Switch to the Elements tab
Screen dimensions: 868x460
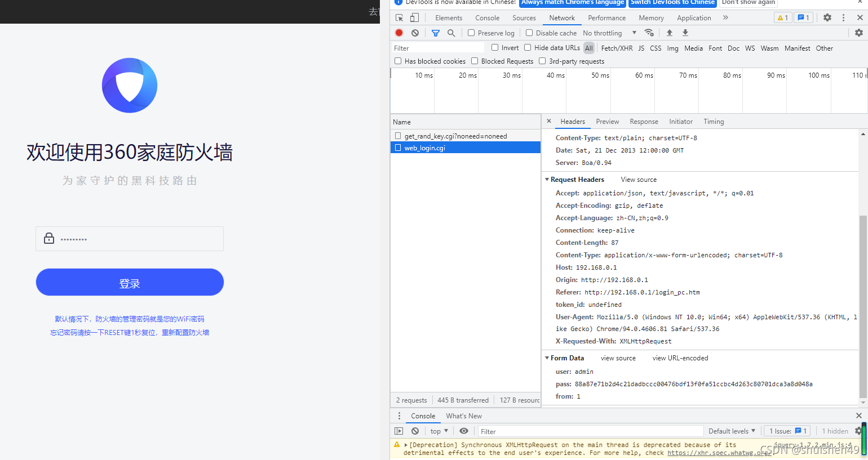tap(449, 18)
